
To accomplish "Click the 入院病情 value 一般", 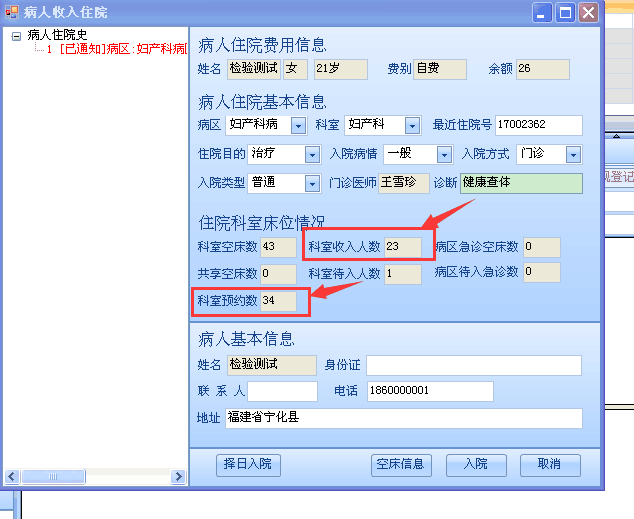I will [x=399, y=154].
